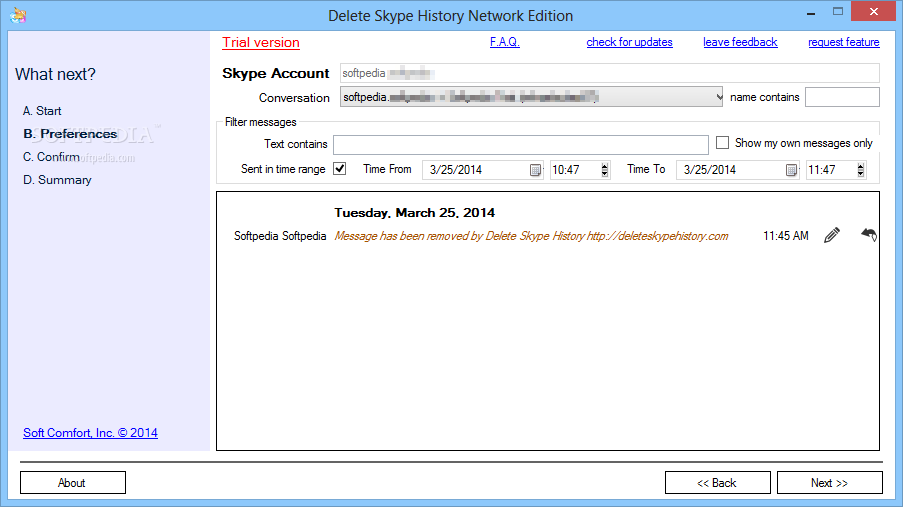This screenshot has height=507, width=903.
Task: Select step B. Preferences
Action: click(x=70, y=134)
